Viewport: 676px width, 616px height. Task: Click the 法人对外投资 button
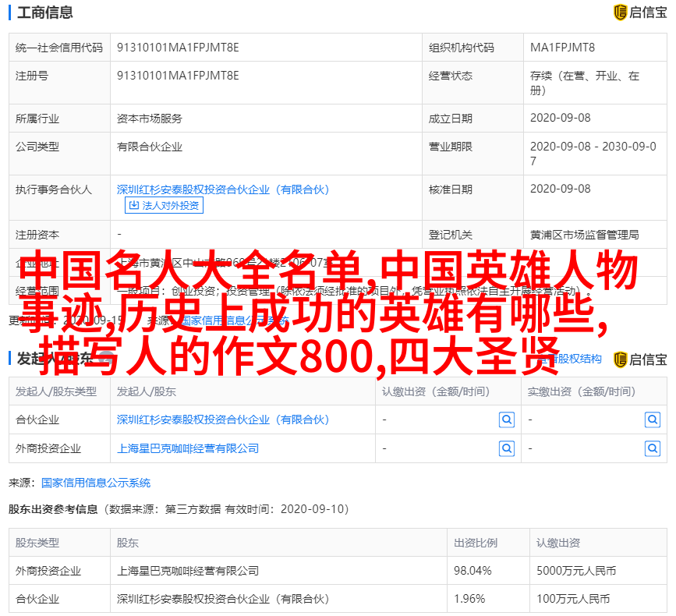(x=164, y=205)
